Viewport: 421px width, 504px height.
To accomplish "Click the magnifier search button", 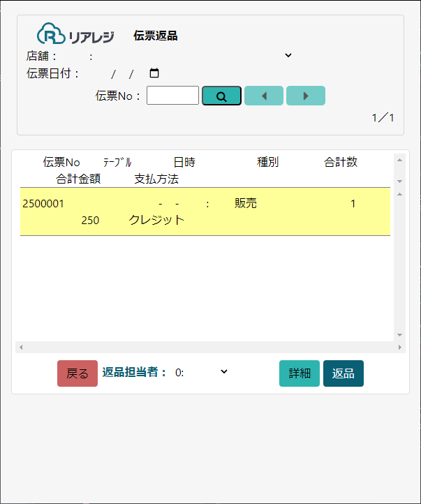I will 221,96.
